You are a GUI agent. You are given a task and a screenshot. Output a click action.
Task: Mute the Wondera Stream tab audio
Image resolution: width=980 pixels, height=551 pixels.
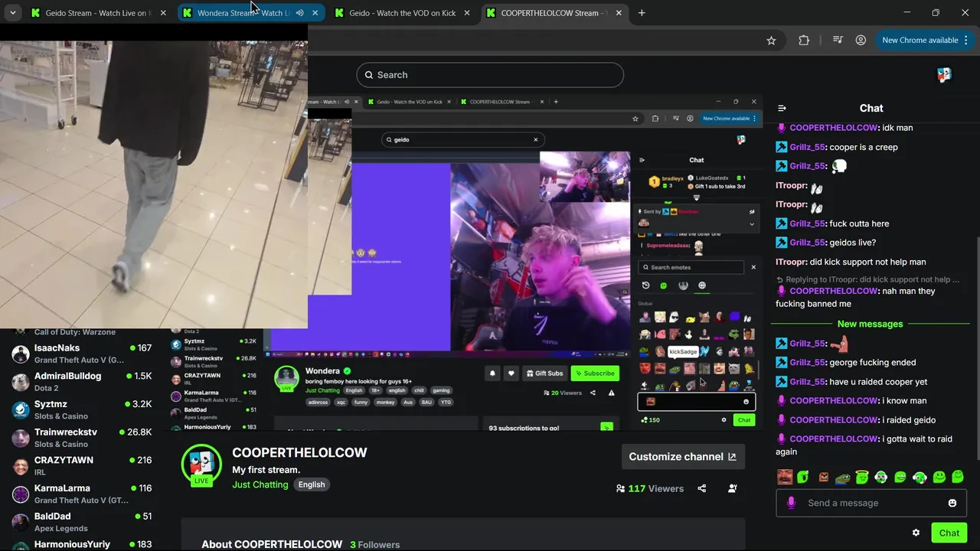[x=300, y=13]
